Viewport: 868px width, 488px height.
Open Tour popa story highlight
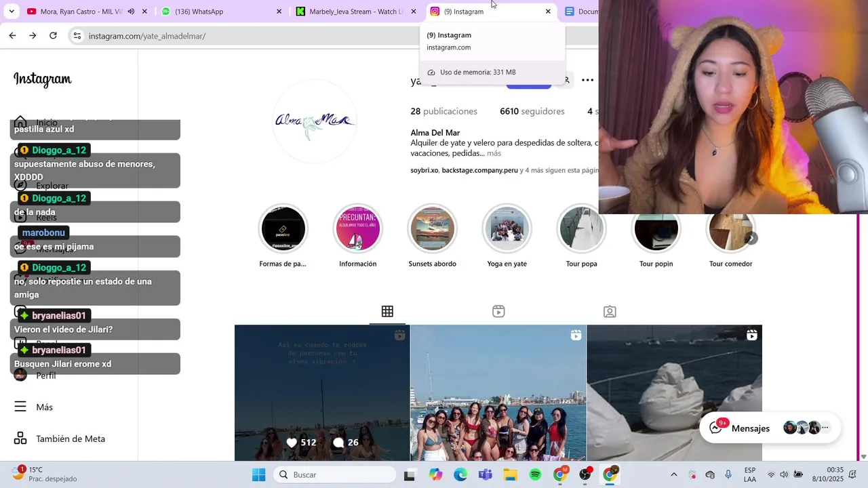(581, 229)
